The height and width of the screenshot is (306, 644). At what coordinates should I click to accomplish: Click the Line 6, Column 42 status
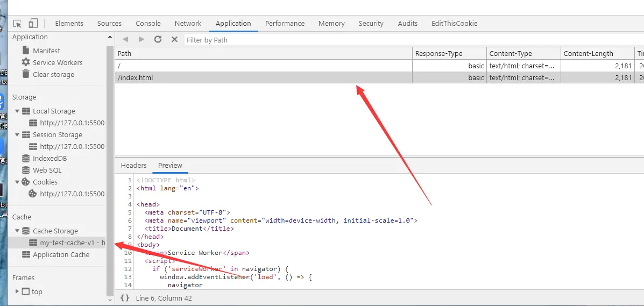164,298
